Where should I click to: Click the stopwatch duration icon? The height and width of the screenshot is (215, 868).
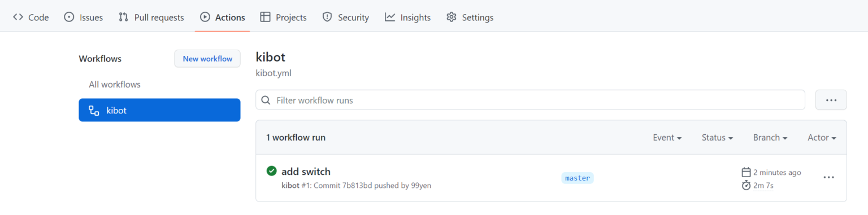point(746,185)
